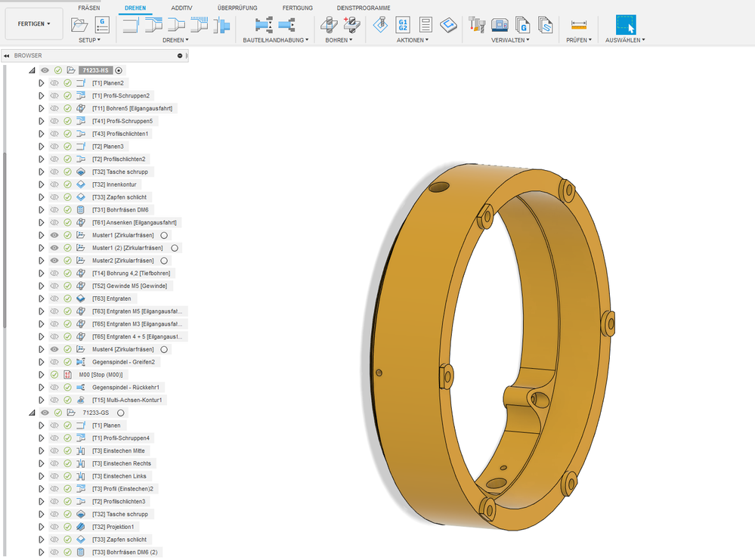Viewport: 755px width, 560px height.
Task: Switch to the Überprüfung tab
Action: (x=237, y=8)
